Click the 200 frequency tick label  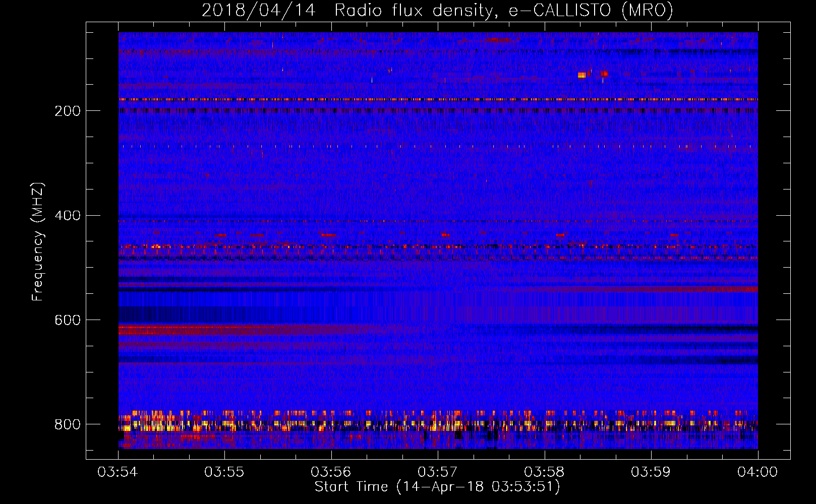tap(68, 111)
